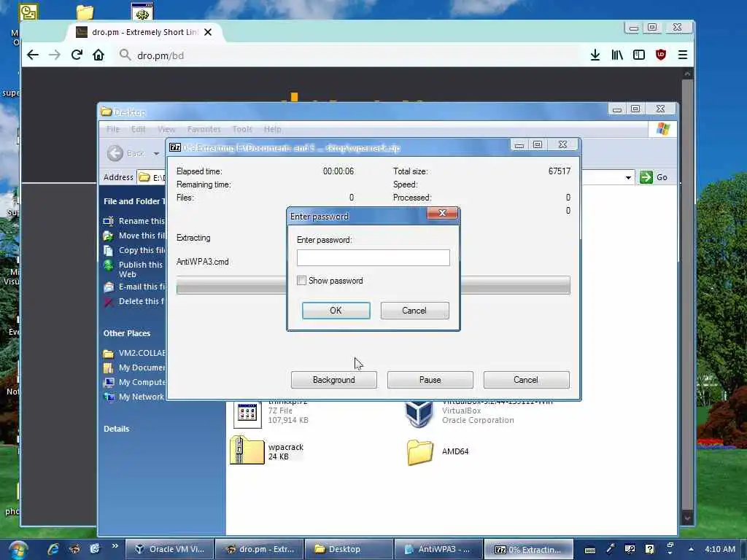Click Move this file task
The height and width of the screenshot is (560, 747).
coord(134,236)
